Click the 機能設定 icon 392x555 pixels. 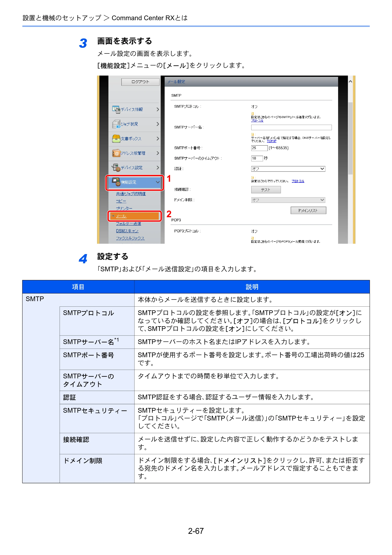[116, 182]
